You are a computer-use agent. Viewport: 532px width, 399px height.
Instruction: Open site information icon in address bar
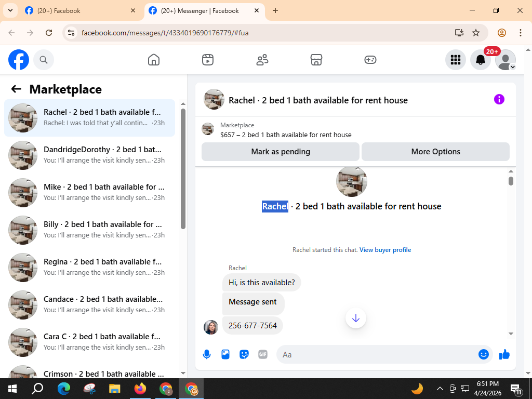pyautogui.click(x=71, y=33)
